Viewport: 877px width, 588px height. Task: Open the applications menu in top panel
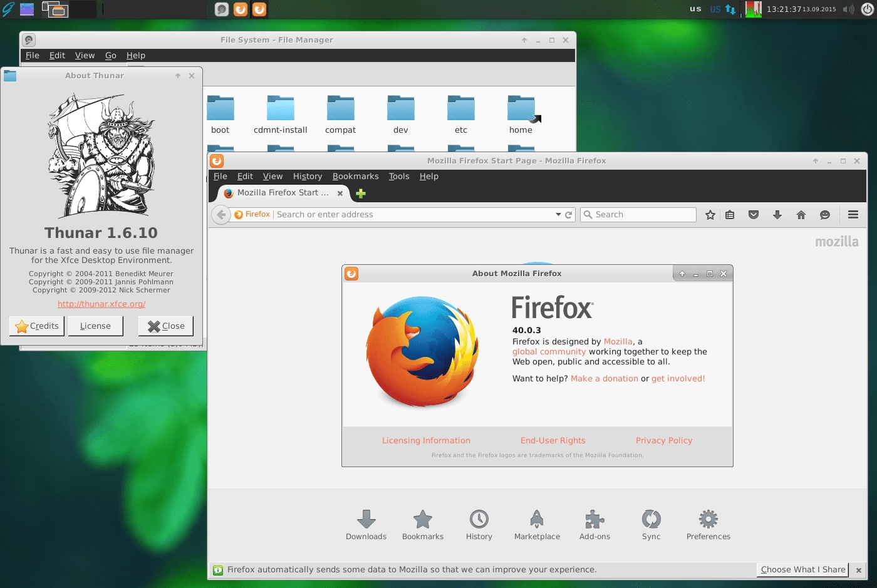coord(8,9)
